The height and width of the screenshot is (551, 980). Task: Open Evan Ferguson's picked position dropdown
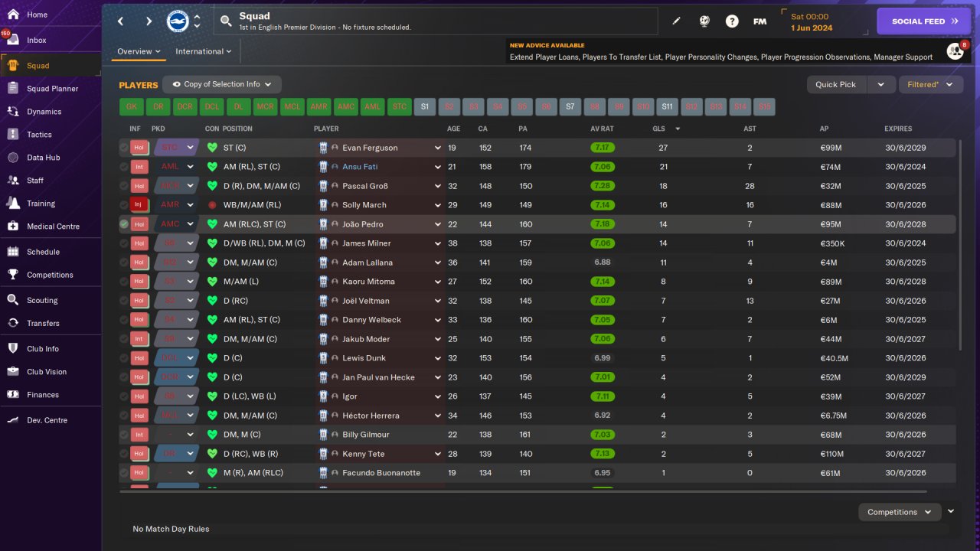pyautogui.click(x=177, y=148)
